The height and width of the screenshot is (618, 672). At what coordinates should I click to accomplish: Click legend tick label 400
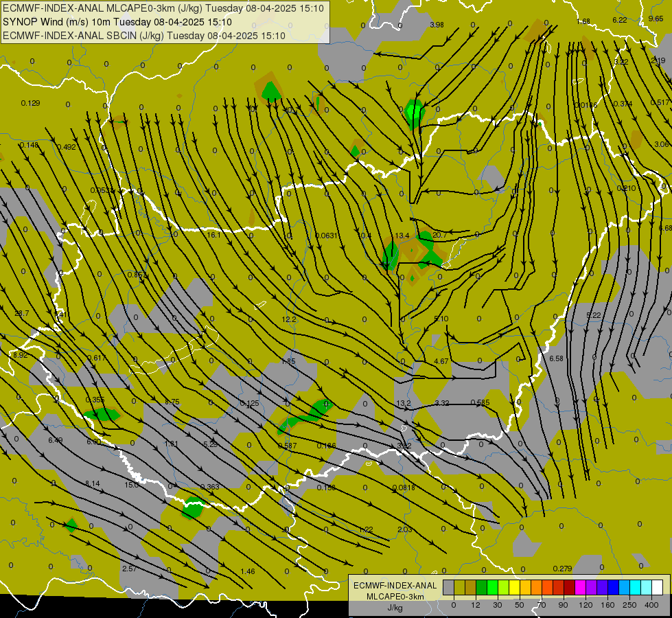[651, 605]
